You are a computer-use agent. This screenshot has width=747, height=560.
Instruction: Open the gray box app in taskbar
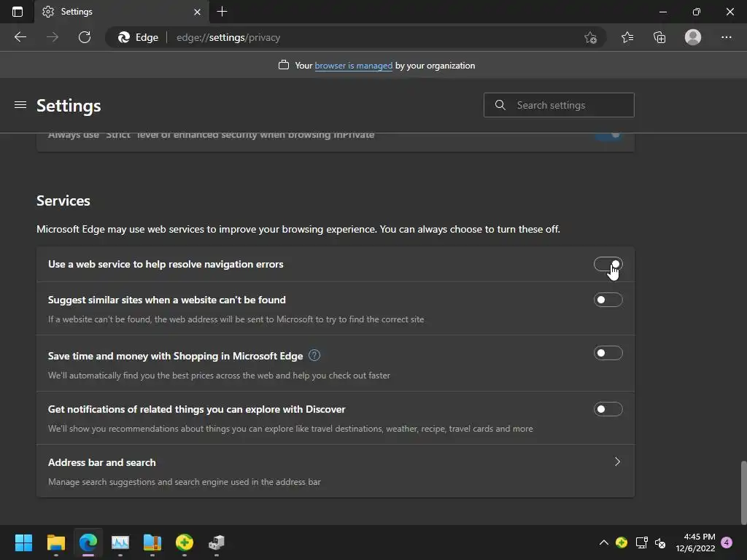pyautogui.click(x=217, y=542)
